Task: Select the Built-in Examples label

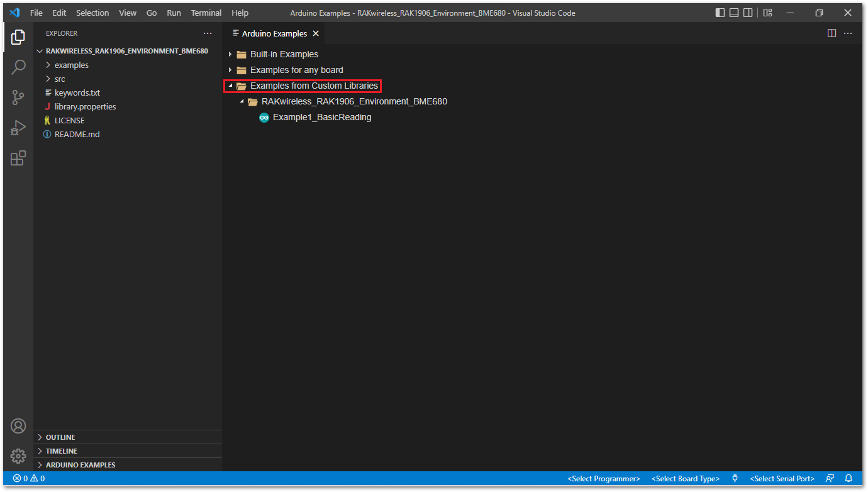Action: pos(284,54)
